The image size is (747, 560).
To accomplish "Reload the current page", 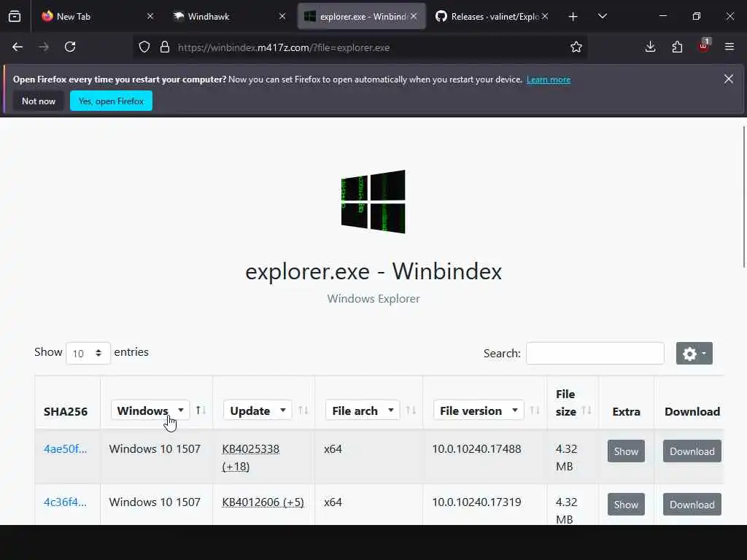I will pyautogui.click(x=70, y=47).
